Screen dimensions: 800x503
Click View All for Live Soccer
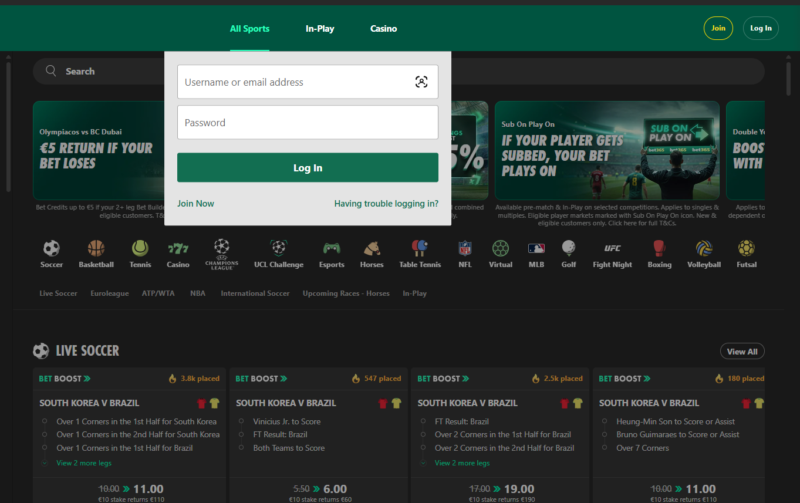pyautogui.click(x=742, y=351)
